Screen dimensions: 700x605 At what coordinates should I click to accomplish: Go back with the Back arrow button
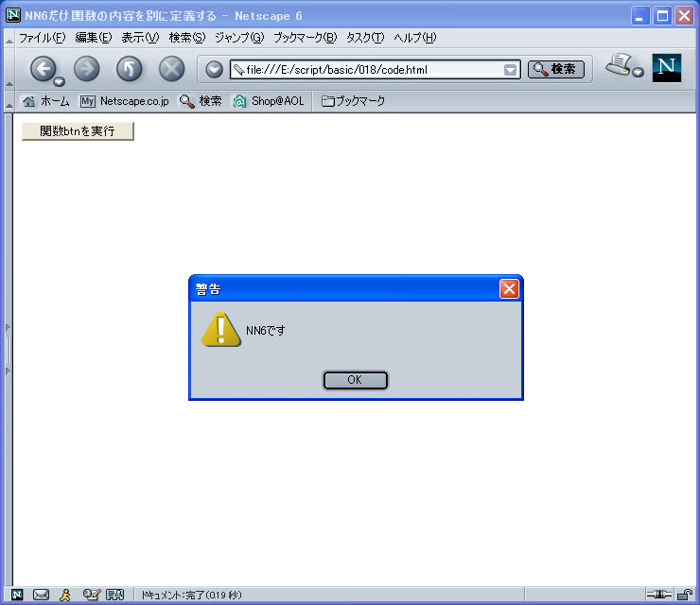pos(43,69)
